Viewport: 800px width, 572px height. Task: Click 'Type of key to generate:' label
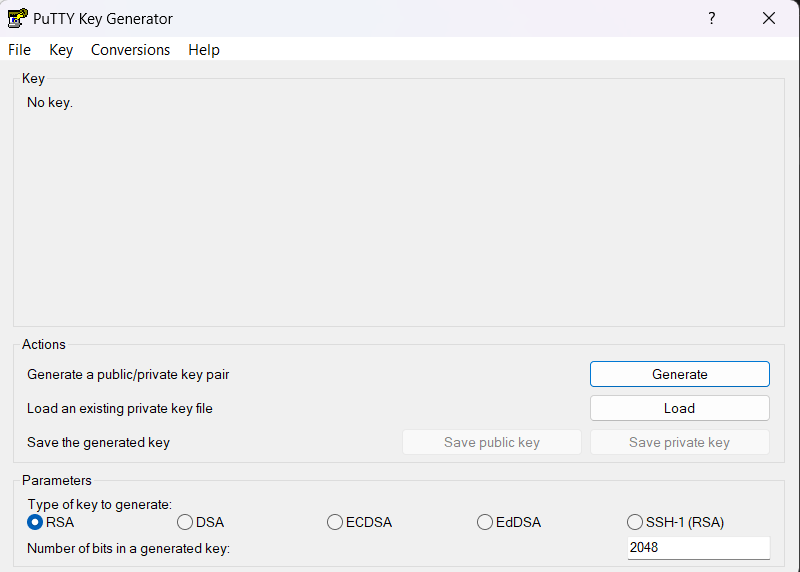click(99, 504)
